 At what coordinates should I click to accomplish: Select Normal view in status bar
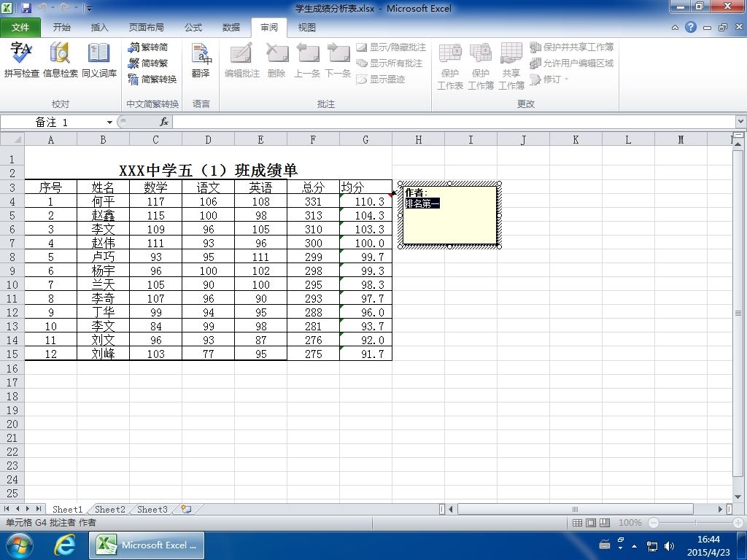[x=577, y=523]
